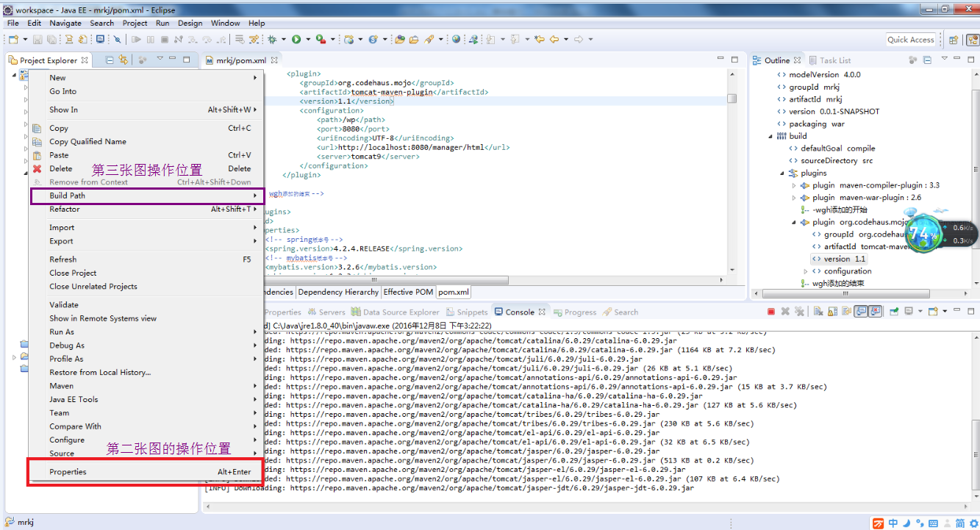Select Properties in the context menu
Image resolution: width=980 pixels, height=530 pixels.
(147, 472)
